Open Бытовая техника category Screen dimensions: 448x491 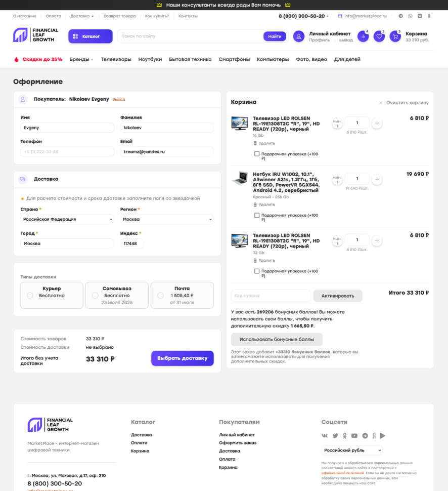point(190,59)
